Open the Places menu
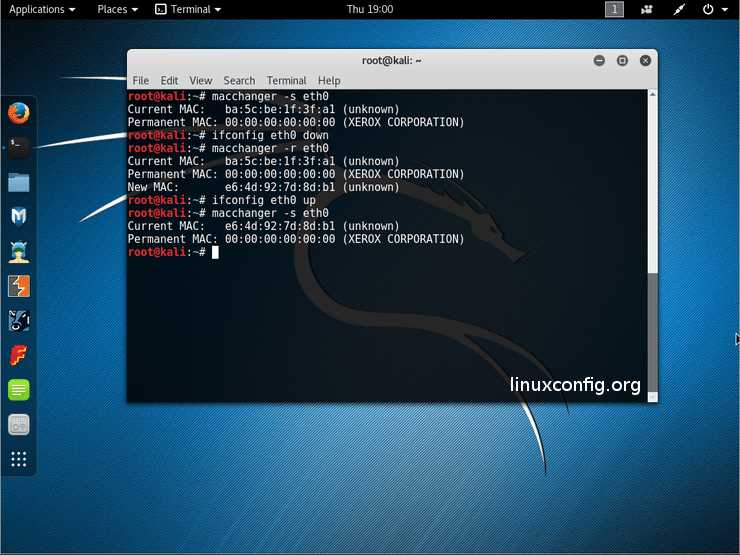The width and height of the screenshot is (740, 555). (x=118, y=9)
